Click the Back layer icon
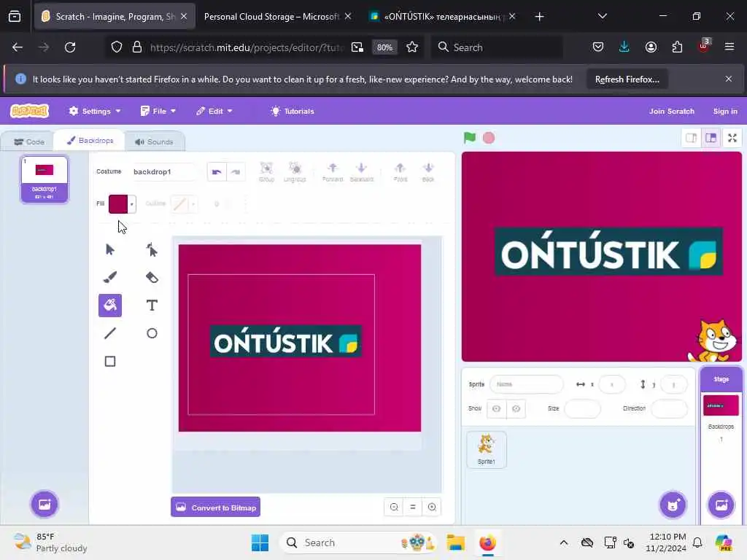747x560 pixels. coord(427,172)
